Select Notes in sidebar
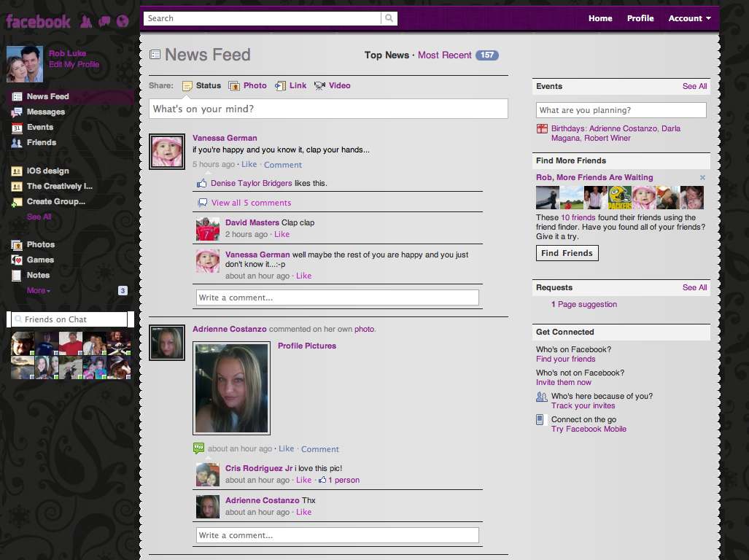 [x=38, y=275]
